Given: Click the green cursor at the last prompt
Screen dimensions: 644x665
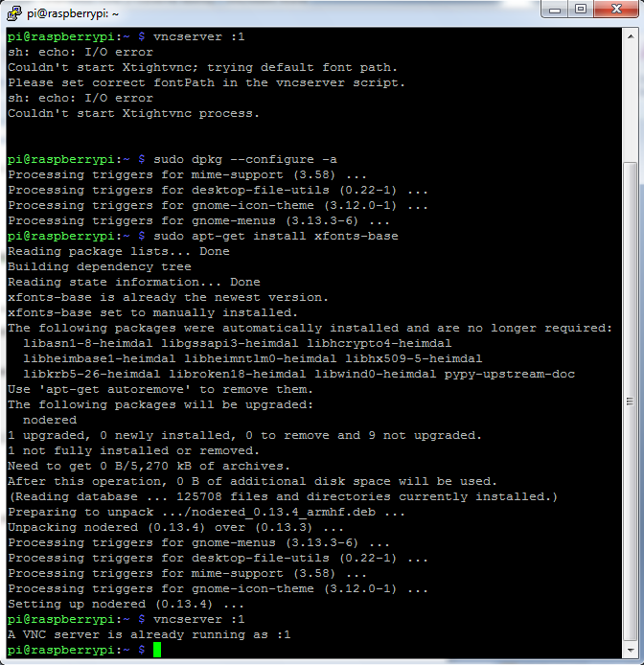Looking at the screenshot, I should pos(157,650).
